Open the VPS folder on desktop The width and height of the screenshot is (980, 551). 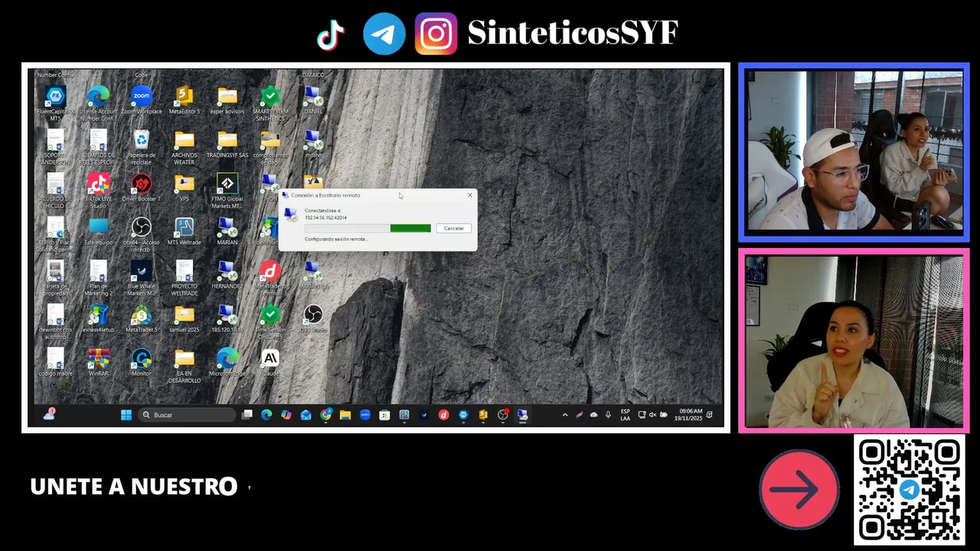coord(184,187)
